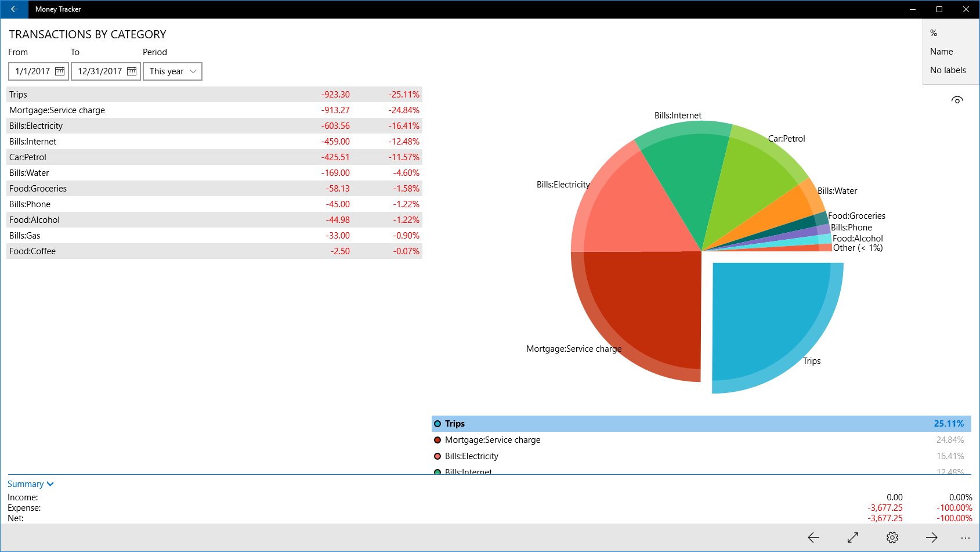The image size is (980, 552).
Task: Toggle chart label visibility eye icon
Action: pos(957,100)
